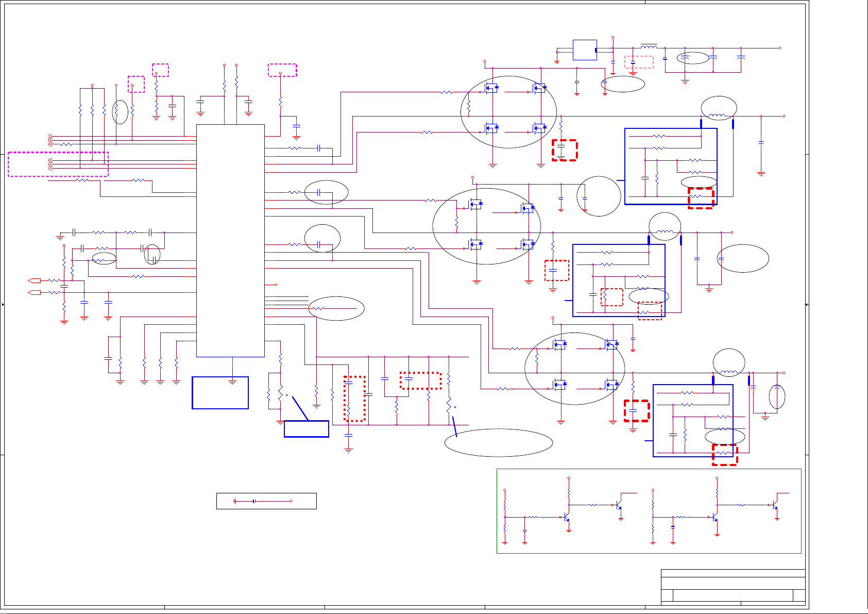Click the no-connect X mark on the IC
The height and width of the screenshot is (614, 868).
[277, 285]
